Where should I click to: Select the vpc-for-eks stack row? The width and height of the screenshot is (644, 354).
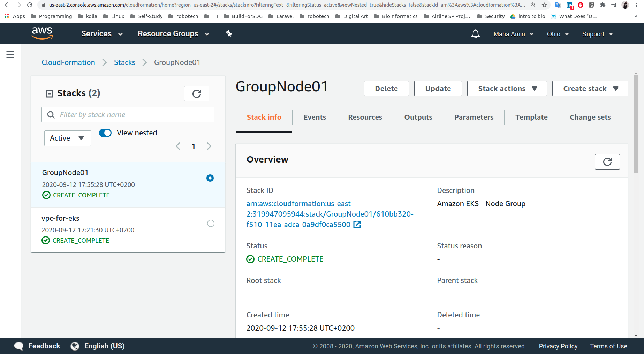tap(128, 229)
